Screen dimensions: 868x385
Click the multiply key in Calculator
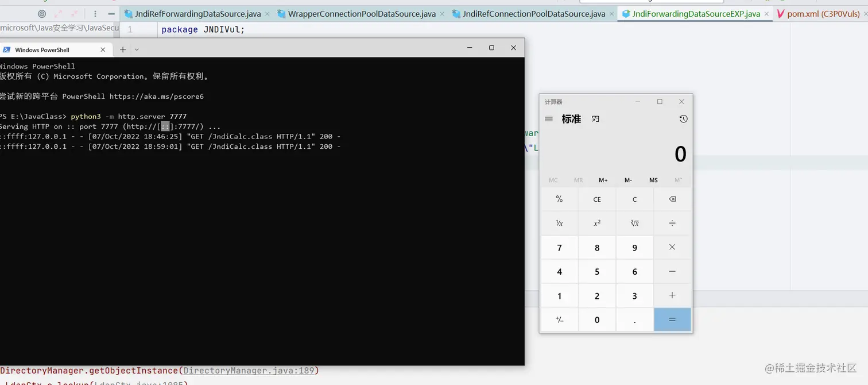point(672,247)
